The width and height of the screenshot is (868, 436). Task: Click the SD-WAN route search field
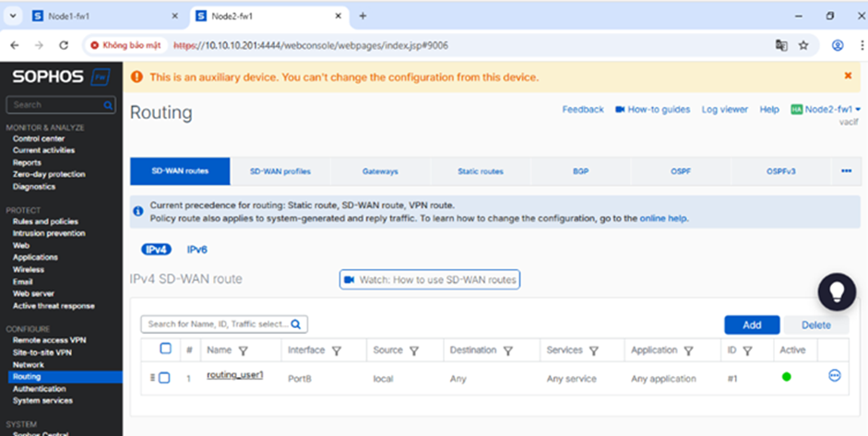(x=218, y=324)
